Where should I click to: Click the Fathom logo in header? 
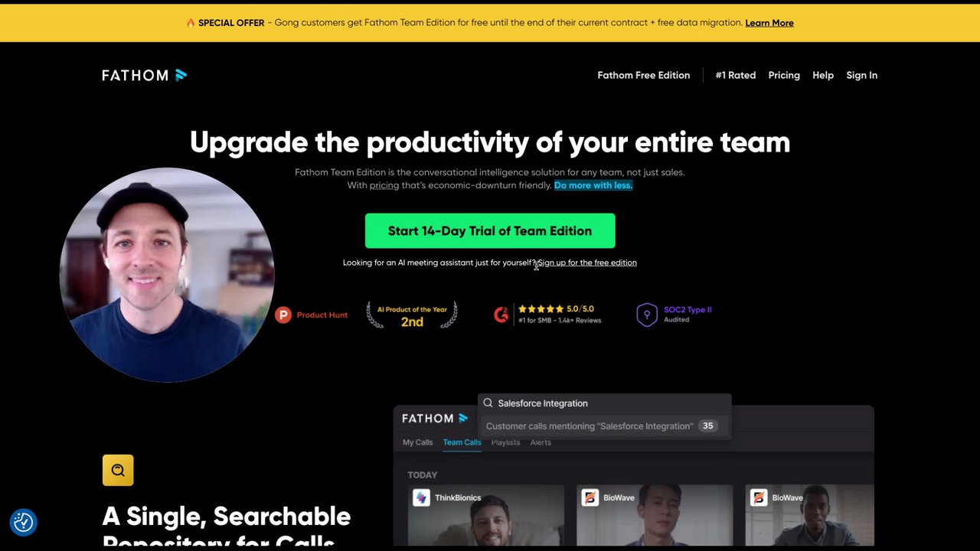(x=145, y=75)
